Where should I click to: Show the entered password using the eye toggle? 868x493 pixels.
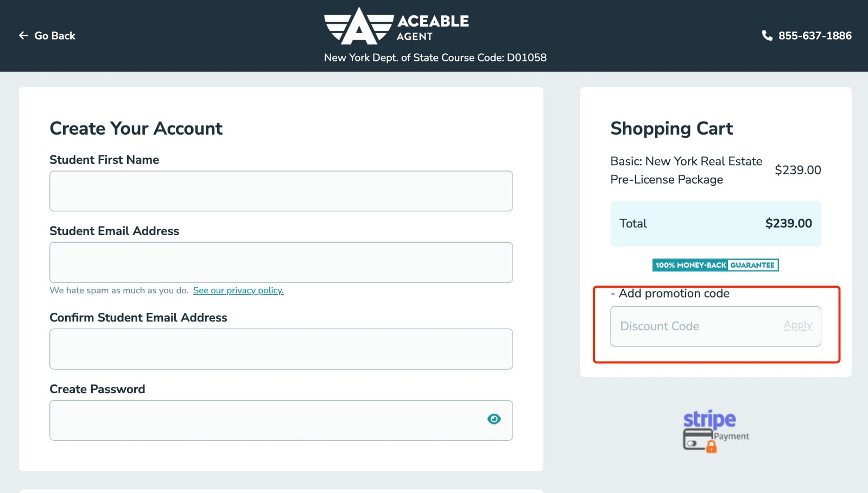click(x=494, y=419)
